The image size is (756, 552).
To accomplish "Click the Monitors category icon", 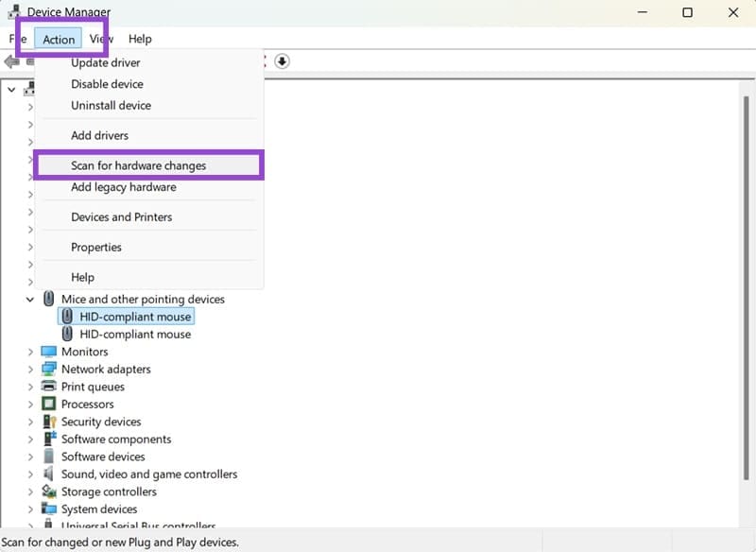I will tap(48, 351).
